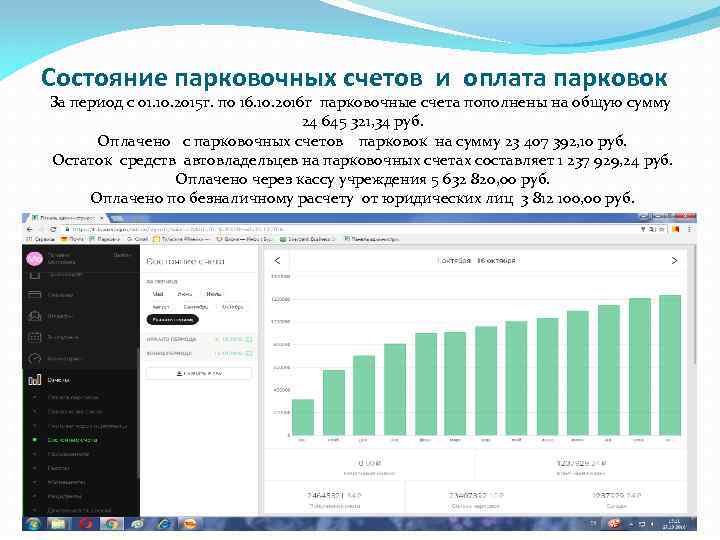This screenshot has width=720, height=540.
Task: Open the Почта bookmark
Action: pyautogui.click(x=73, y=239)
